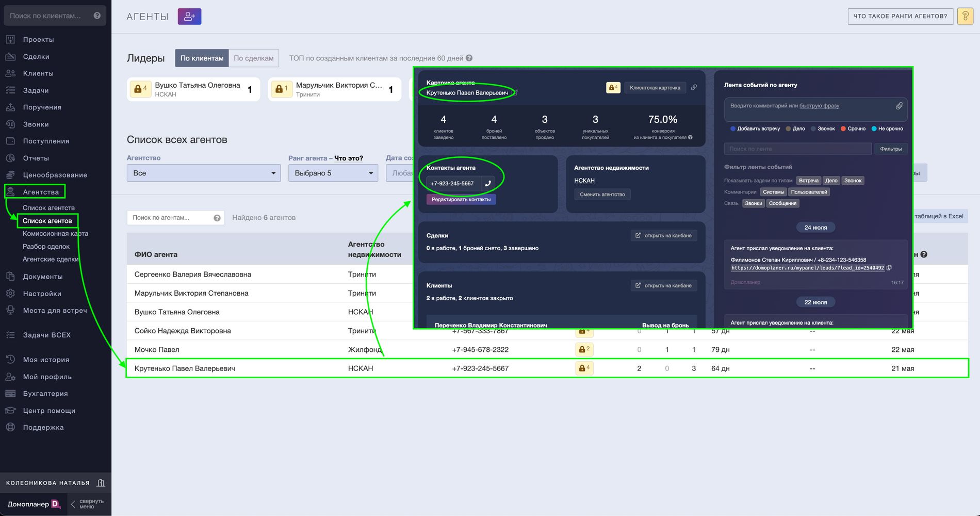Open Отчеты in the sidebar menu
980x516 pixels.
pos(36,158)
